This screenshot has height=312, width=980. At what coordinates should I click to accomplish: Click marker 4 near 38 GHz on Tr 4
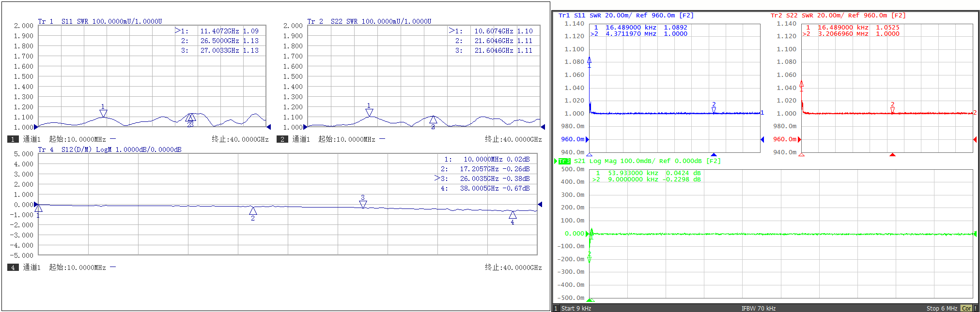coord(513,215)
